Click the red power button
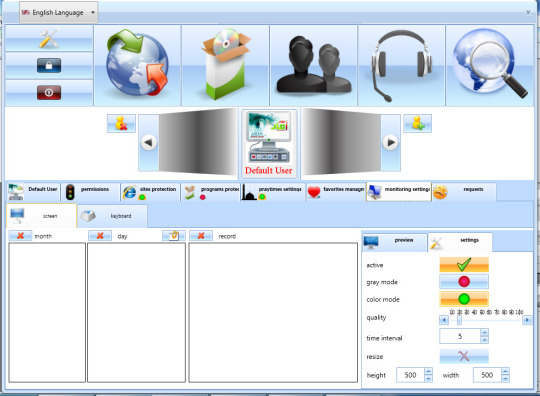The image size is (540, 396). click(x=49, y=93)
